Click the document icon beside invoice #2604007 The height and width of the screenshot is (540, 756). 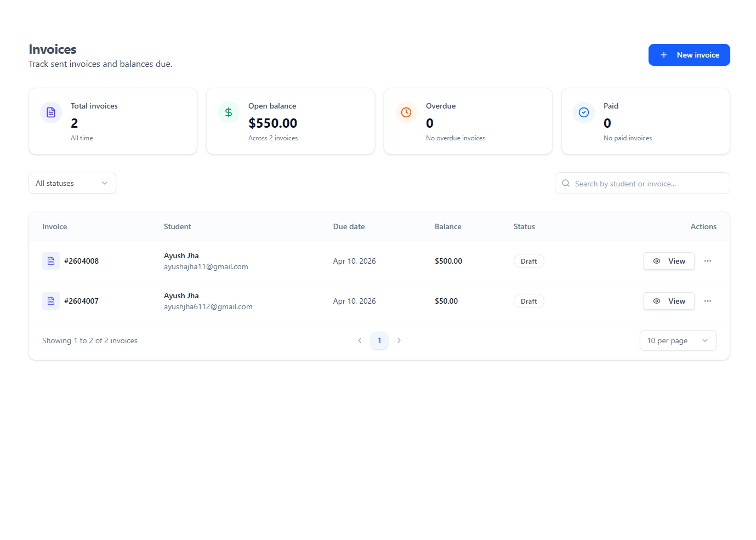tap(51, 301)
